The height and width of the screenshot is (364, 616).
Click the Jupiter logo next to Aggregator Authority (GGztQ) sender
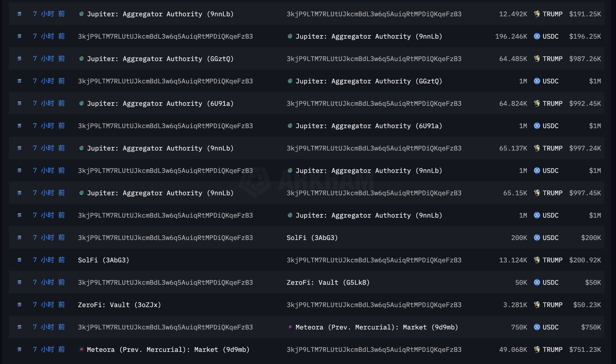tap(81, 59)
